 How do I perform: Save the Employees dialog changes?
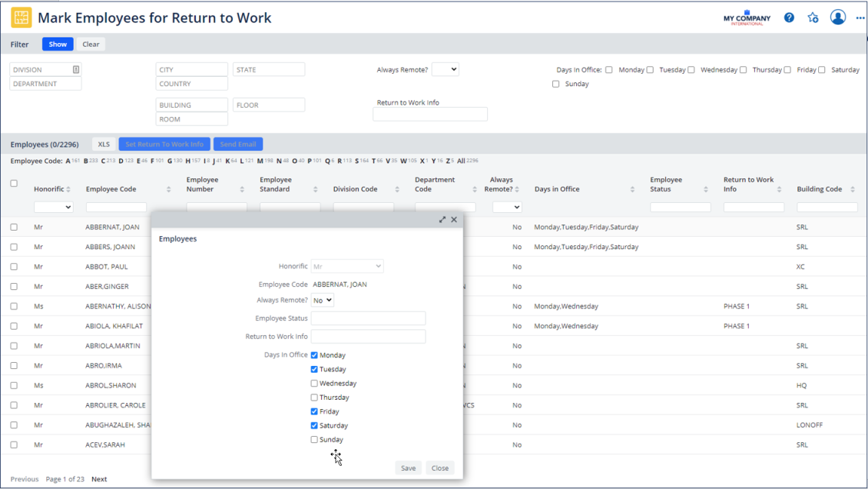408,468
